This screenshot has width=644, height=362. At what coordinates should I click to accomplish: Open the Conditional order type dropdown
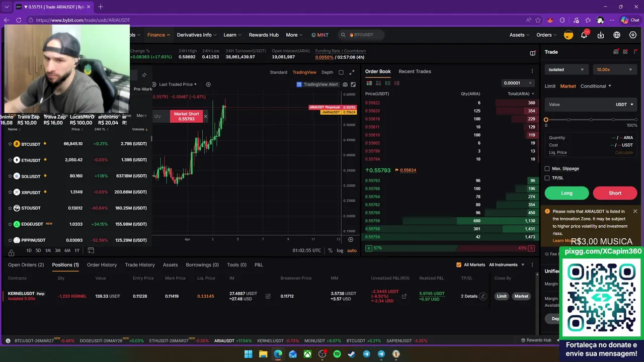tap(596, 86)
